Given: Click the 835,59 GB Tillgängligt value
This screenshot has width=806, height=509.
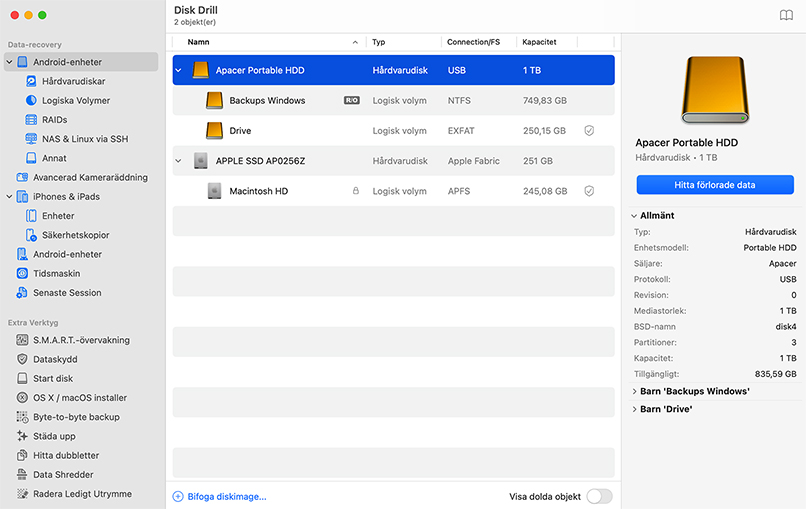Looking at the screenshot, I should pyautogui.click(x=776, y=374).
